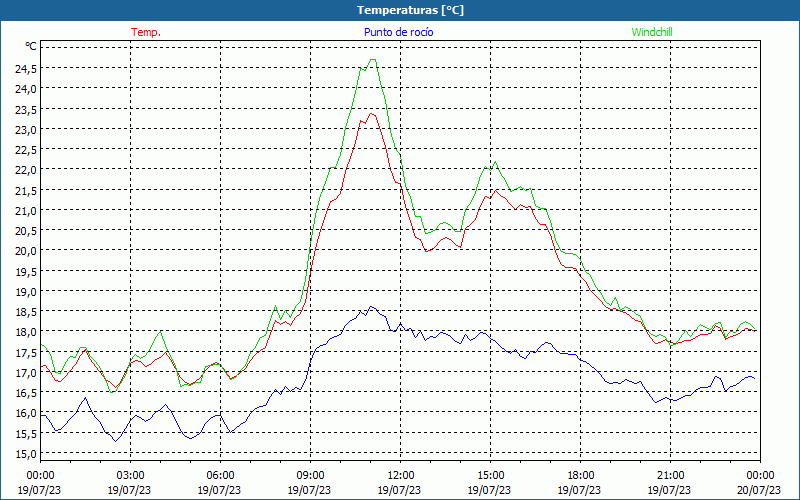Click the 24,0 y-axis value
Viewport: 800px width, 500px height.
26,89
